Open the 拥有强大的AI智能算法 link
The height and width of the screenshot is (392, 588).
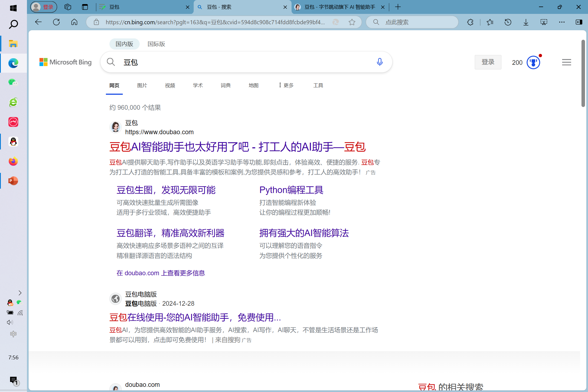[304, 233]
